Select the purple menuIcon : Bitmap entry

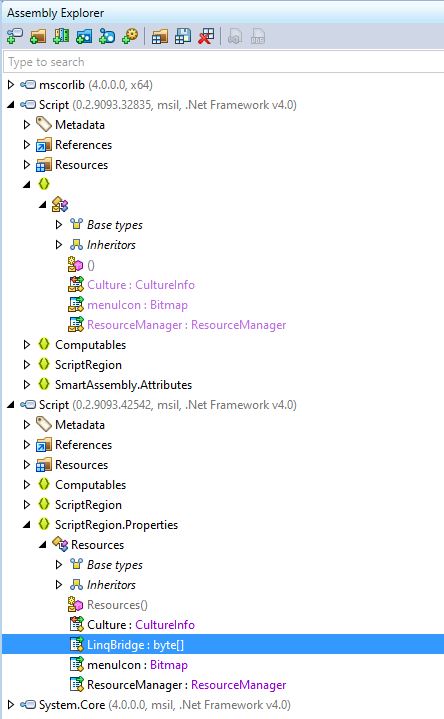[137, 305]
